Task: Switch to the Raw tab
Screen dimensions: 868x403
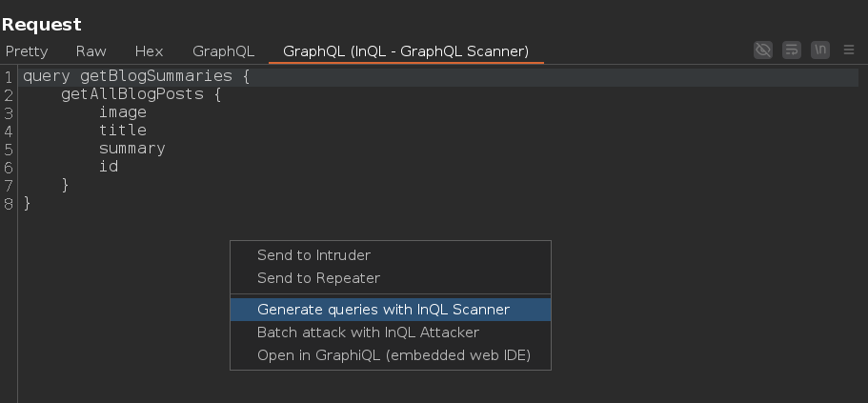Action: tap(91, 50)
